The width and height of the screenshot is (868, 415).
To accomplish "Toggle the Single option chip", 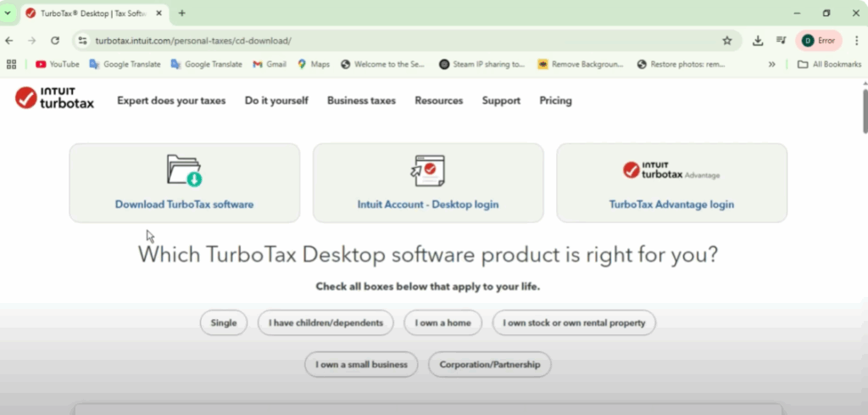I will click(224, 322).
